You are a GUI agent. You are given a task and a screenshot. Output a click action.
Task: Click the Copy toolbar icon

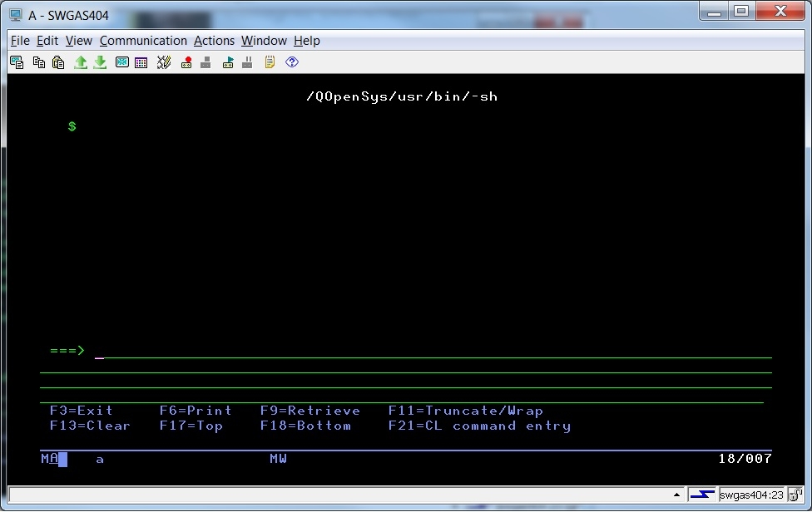pyautogui.click(x=39, y=62)
